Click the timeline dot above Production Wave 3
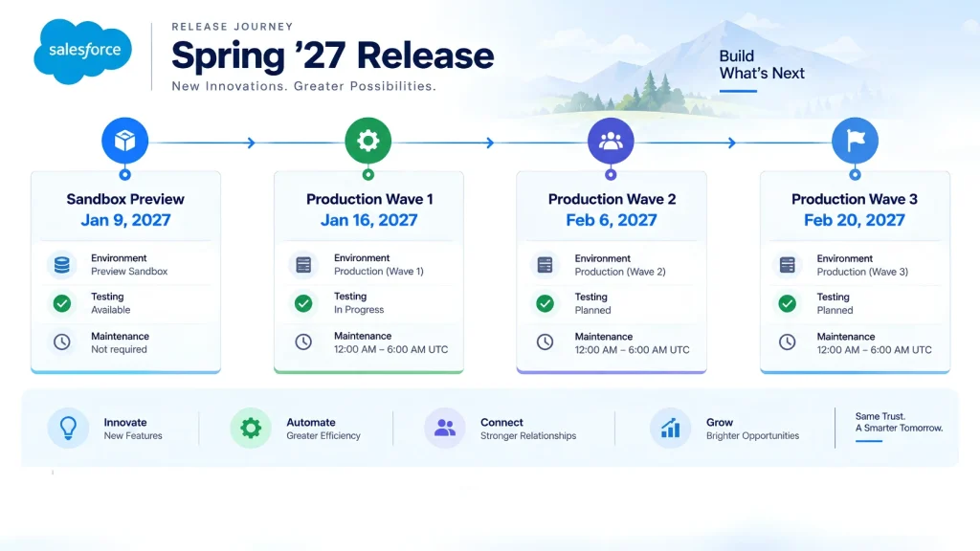980x551 pixels. coord(855,175)
